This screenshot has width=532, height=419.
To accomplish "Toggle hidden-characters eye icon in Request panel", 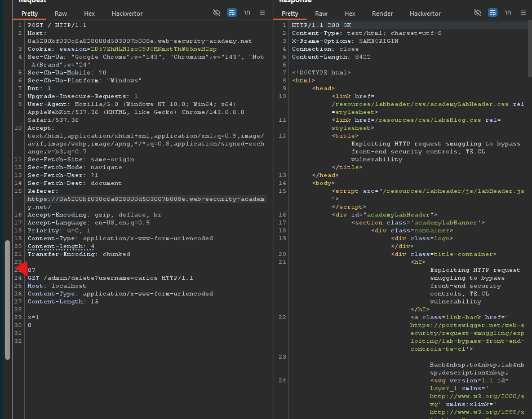I will [216, 12].
